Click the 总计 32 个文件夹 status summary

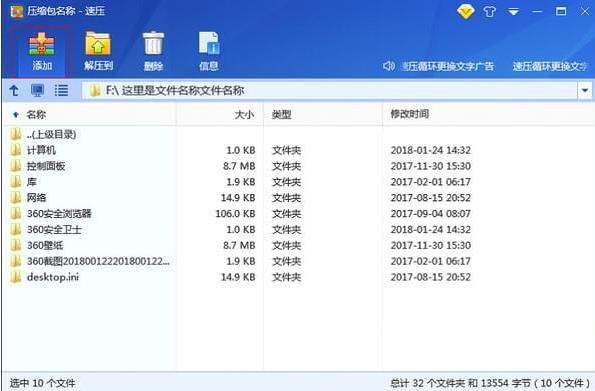tap(490, 383)
